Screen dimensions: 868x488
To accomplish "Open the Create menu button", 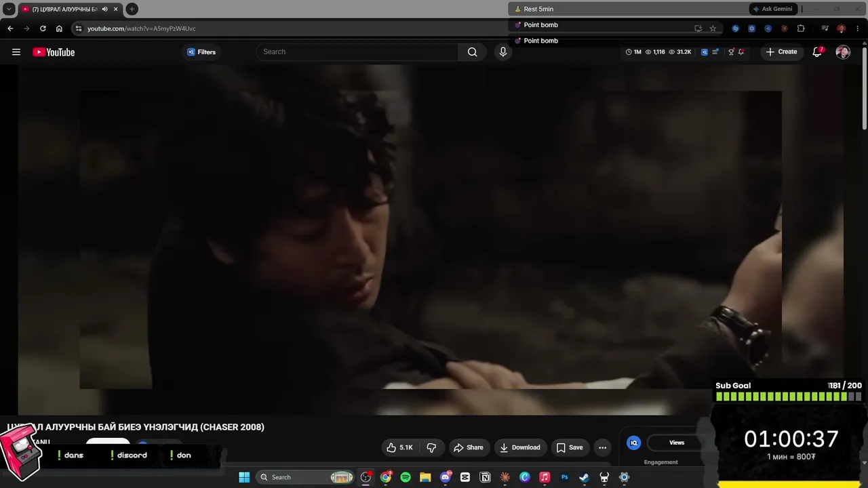I will (781, 52).
